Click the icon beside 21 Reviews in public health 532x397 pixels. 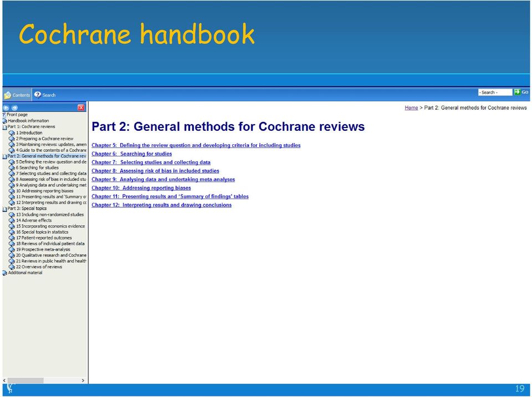pyautogui.click(x=12, y=261)
